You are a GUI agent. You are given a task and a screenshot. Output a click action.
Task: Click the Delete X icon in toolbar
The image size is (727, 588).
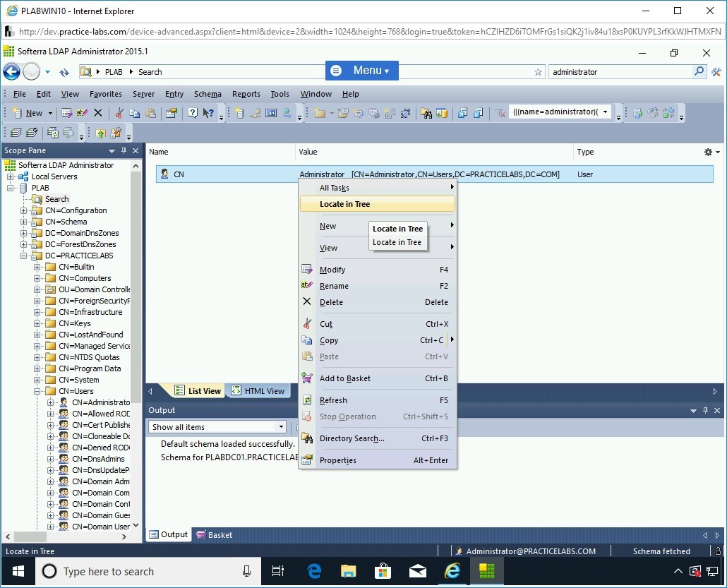[98, 113]
